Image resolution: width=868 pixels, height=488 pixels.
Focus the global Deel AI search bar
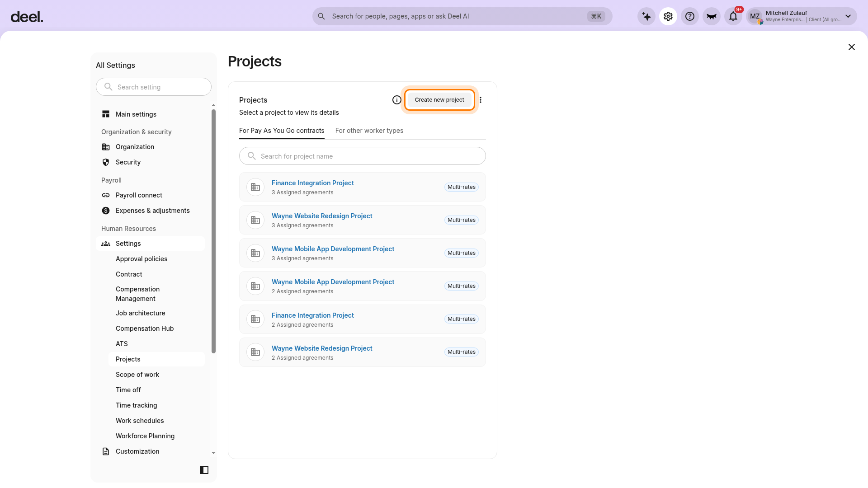(462, 16)
